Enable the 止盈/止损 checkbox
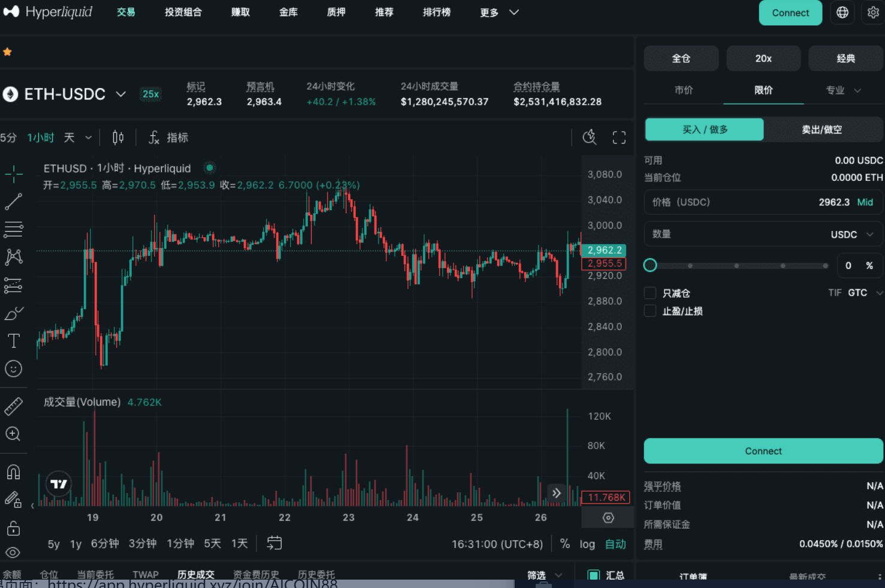This screenshot has width=885, height=588. coord(650,311)
